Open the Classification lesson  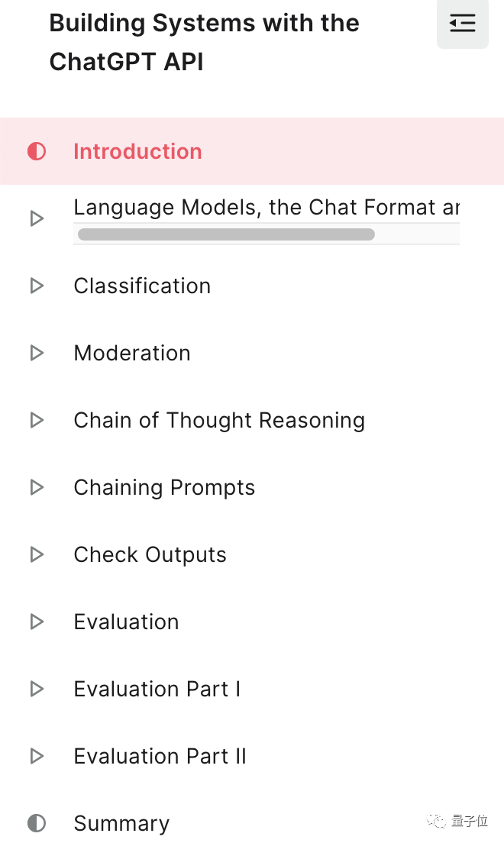142,286
